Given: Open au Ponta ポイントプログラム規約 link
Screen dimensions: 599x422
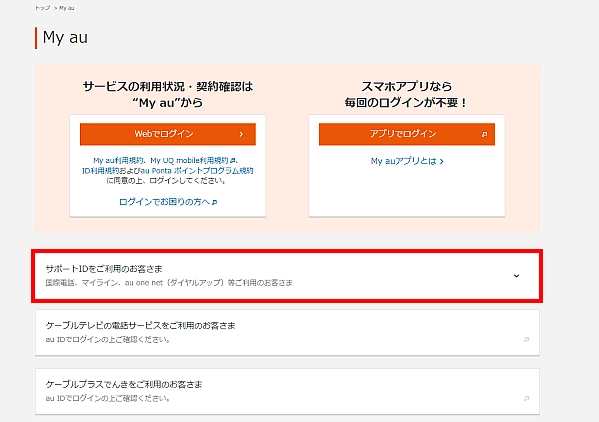Looking at the screenshot, I should pyautogui.click(x=197, y=170).
